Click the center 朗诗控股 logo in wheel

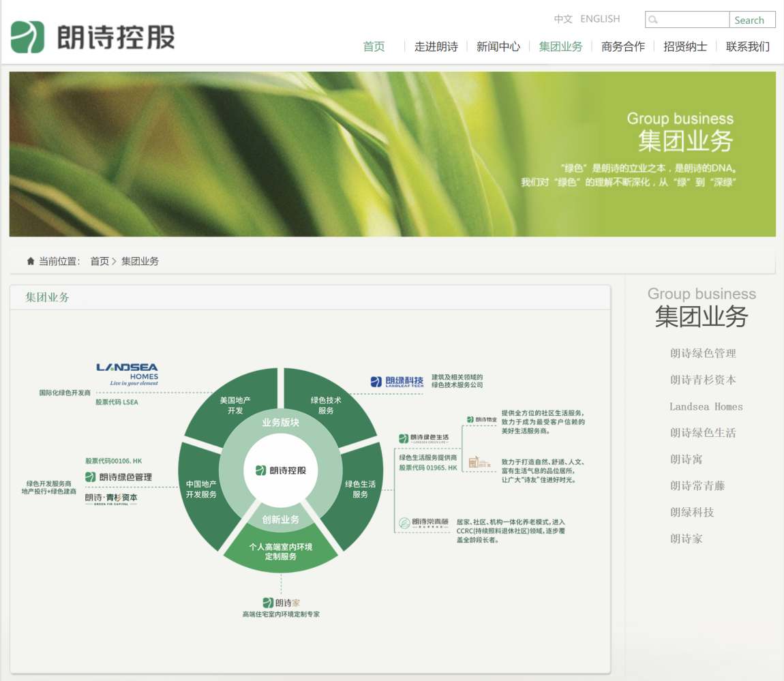pos(280,470)
